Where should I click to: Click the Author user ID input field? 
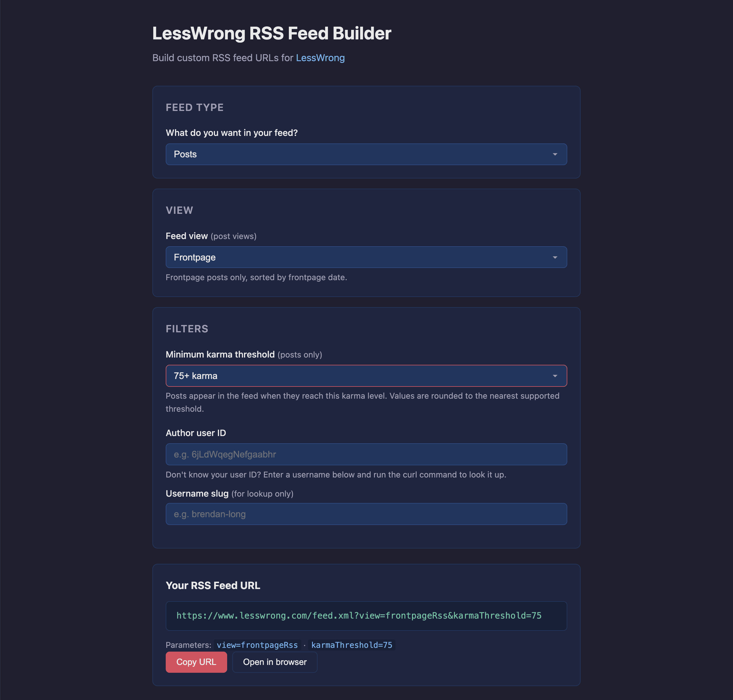[x=366, y=454]
